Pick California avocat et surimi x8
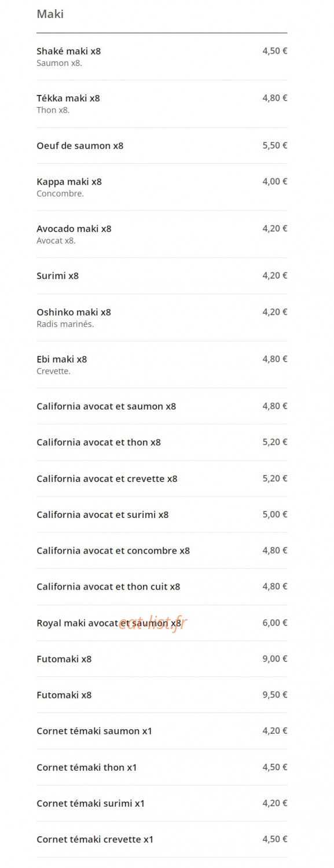334x868 pixels. tap(162, 514)
